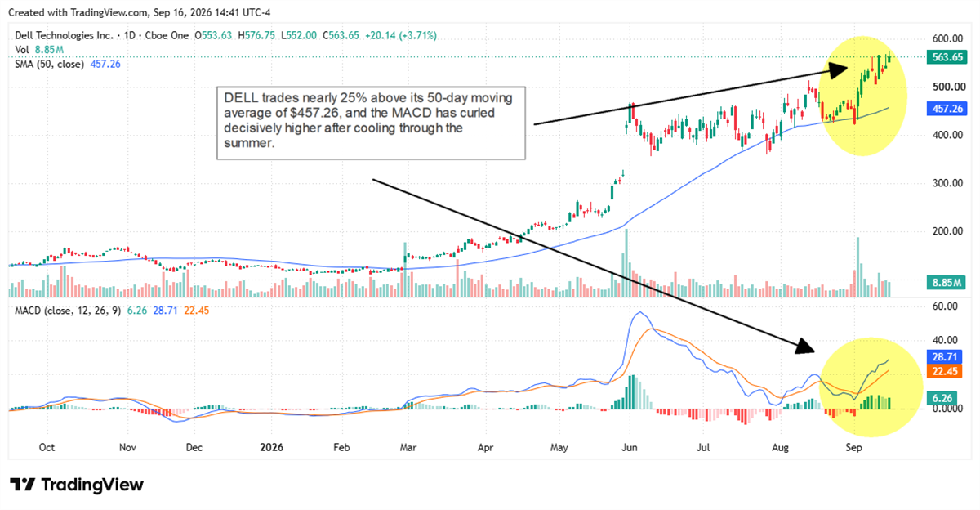The height and width of the screenshot is (510, 980).
Task: Click the 'Feb' date axis label
Action: [341, 448]
